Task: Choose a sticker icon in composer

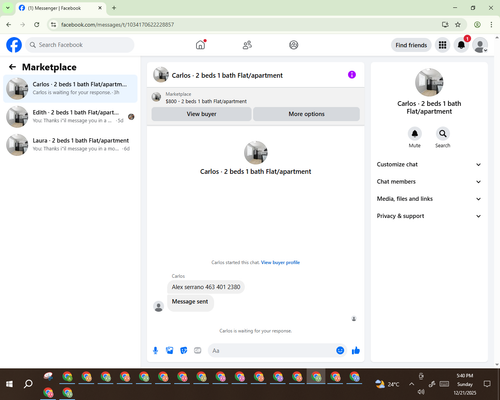Action: coord(184,350)
